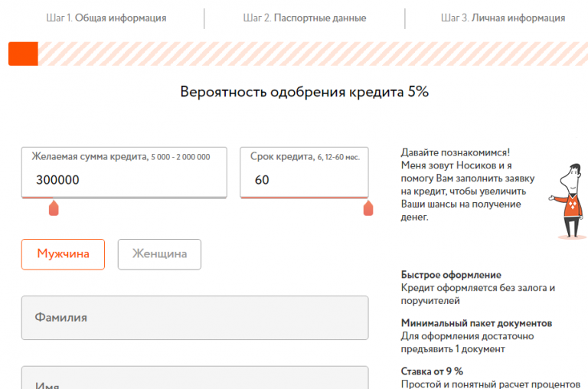Screen dimensions: 588x389
Task: Click the striped unfilled progress bar area
Action: [306, 54]
